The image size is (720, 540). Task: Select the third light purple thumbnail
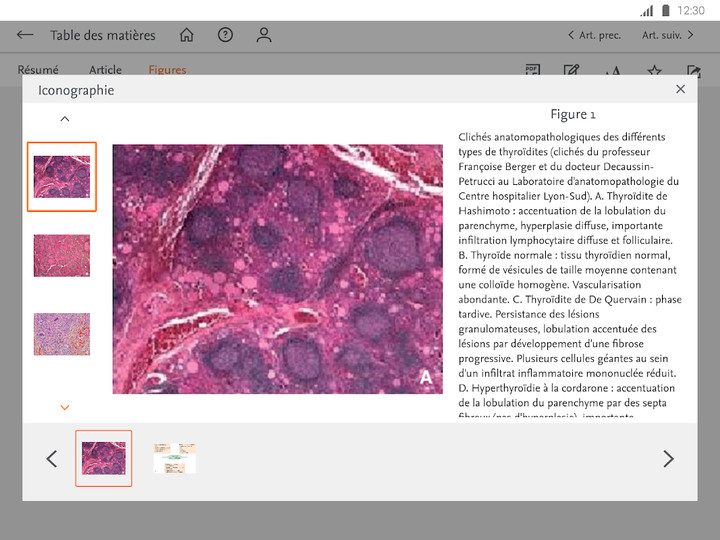62,334
